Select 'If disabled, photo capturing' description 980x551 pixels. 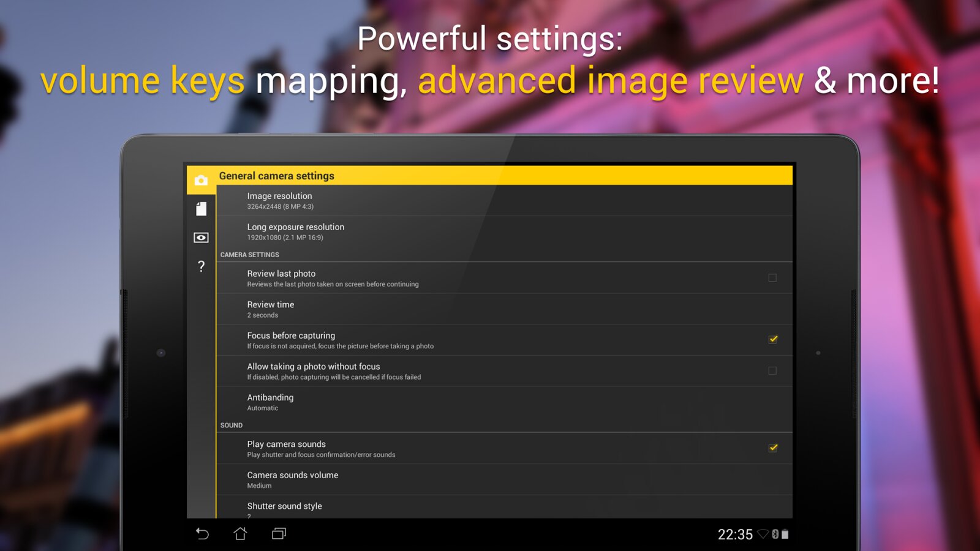click(x=334, y=377)
